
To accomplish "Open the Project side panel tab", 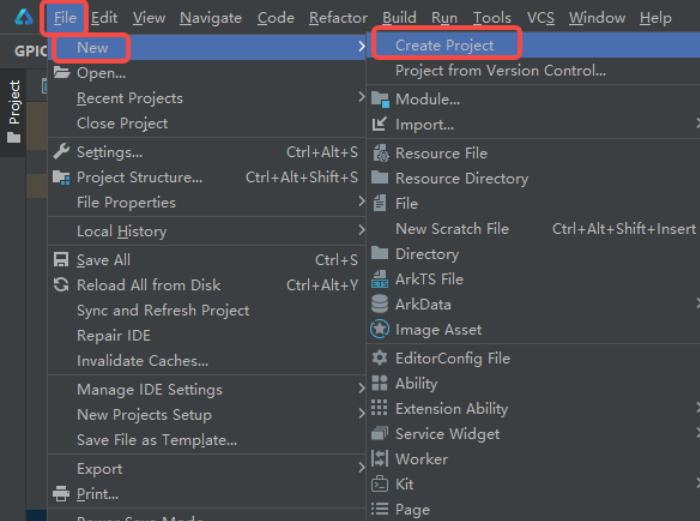I will tap(14, 110).
